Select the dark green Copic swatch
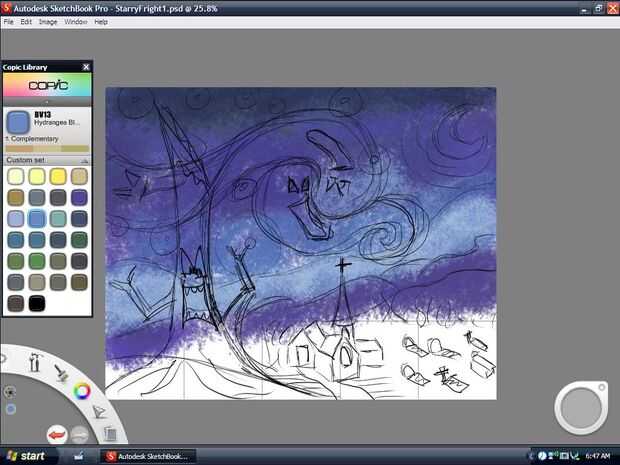This screenshot has height=465, width=620. point(79,240)
